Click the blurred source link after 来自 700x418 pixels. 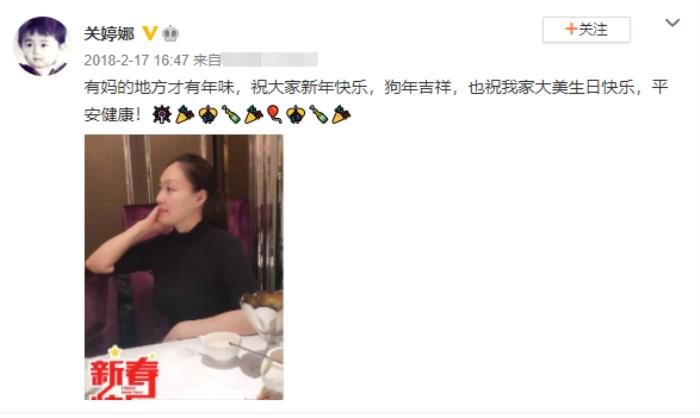tap(270, 59)
